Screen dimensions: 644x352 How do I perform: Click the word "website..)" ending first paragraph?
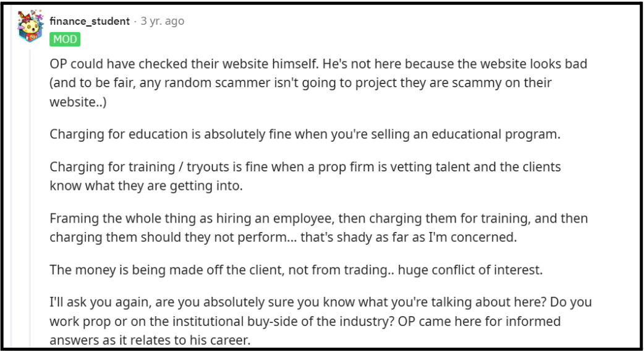(x=78, y=102)
